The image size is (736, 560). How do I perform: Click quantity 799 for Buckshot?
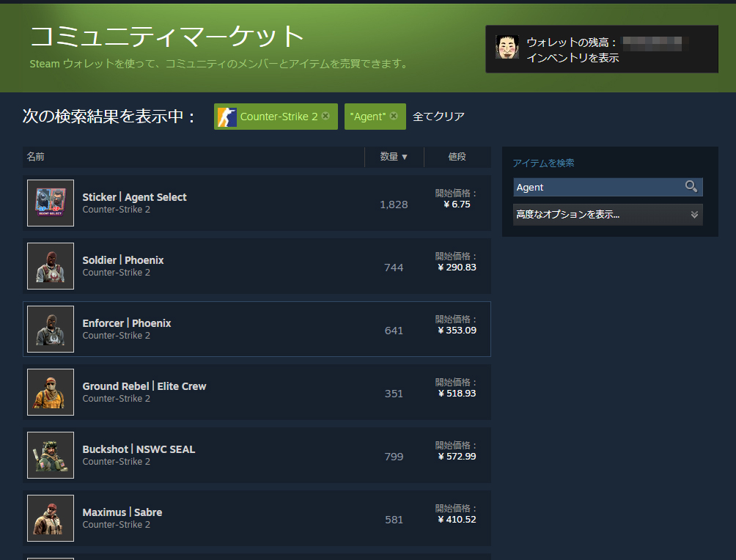[394, 457]
